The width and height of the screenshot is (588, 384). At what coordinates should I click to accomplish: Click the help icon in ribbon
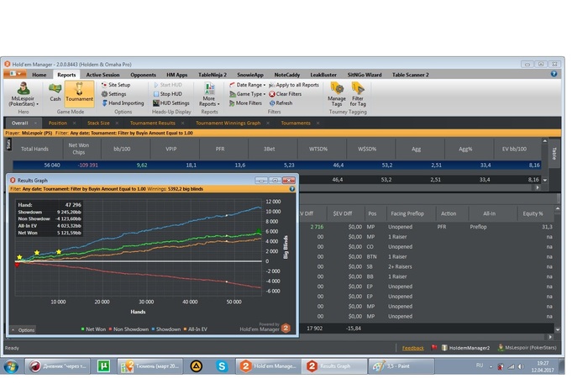point(554,74)
